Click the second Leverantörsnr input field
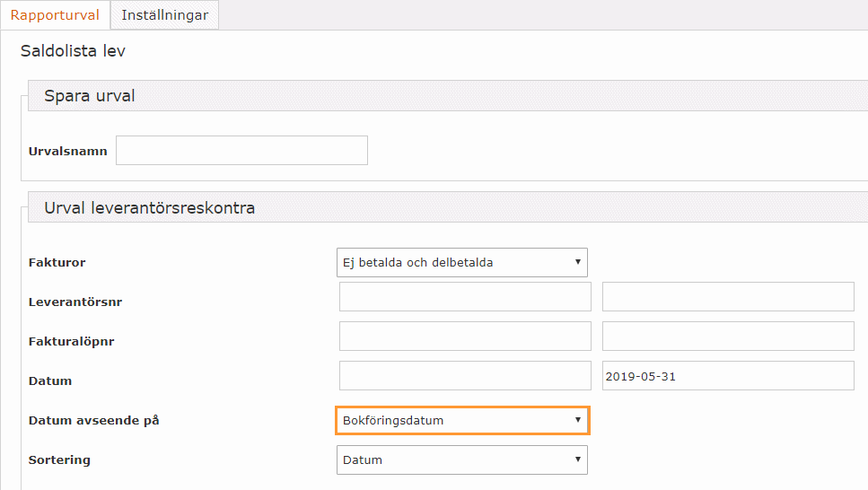 (x=728, y=296)
